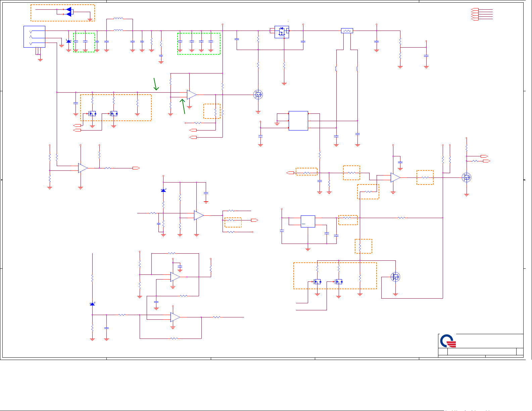Select the boxed MOSFET package with body diode

point(282,32)
